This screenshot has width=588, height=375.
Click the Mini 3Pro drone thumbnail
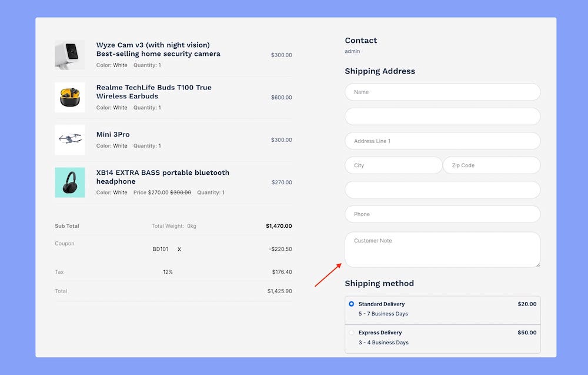[x=69, y=140]
